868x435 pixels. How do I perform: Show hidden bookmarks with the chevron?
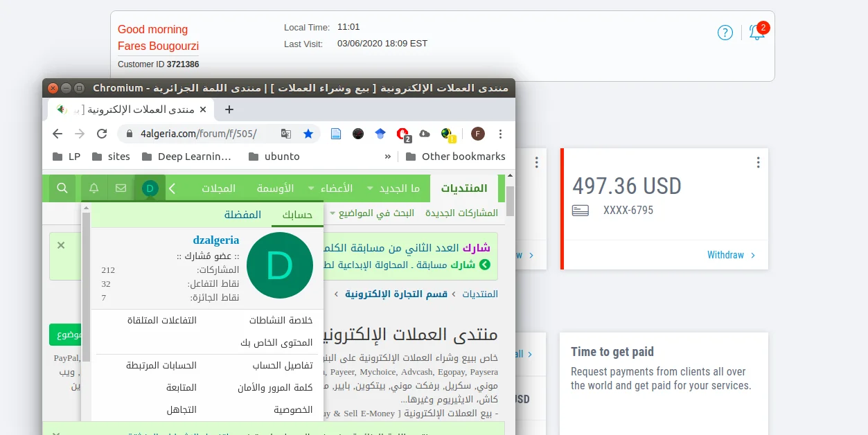click(x=388, y=157)
